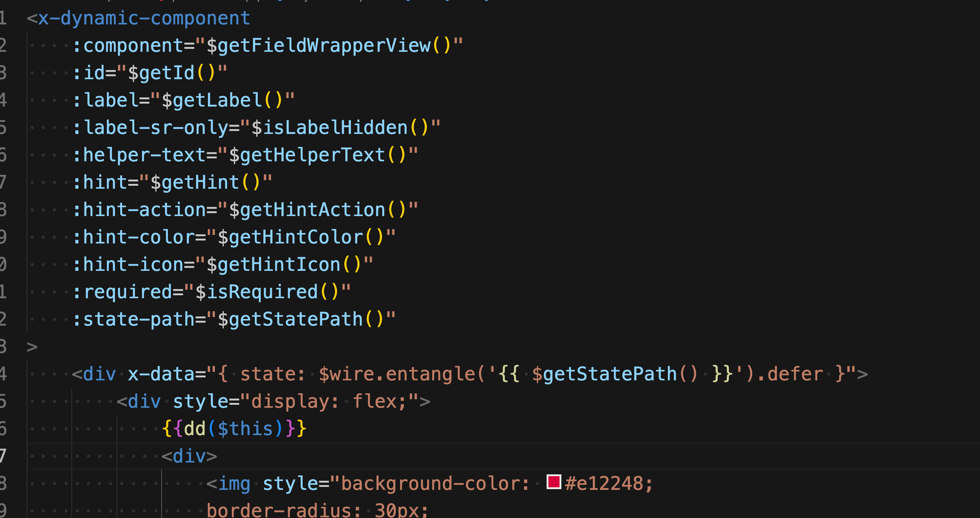The width and height of the screenshot is (980, 518).
Task: Click the lone closing > bracket line
Action: pos(32,347)
